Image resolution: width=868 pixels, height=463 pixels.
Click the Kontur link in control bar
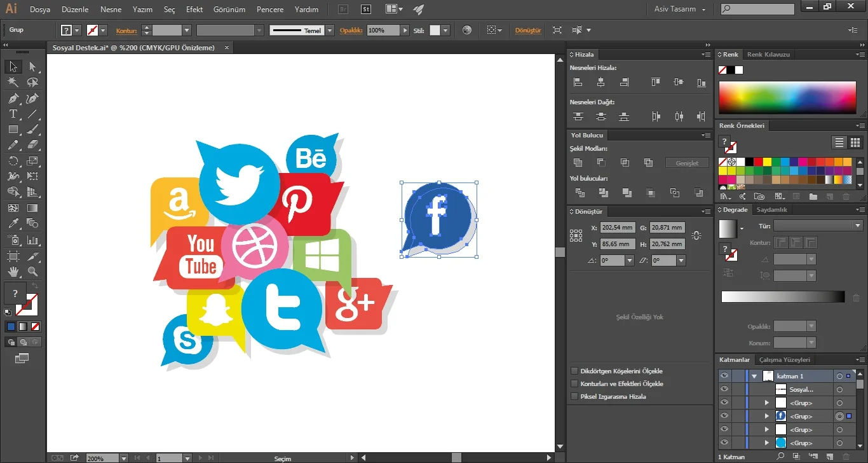click(126, 30)
